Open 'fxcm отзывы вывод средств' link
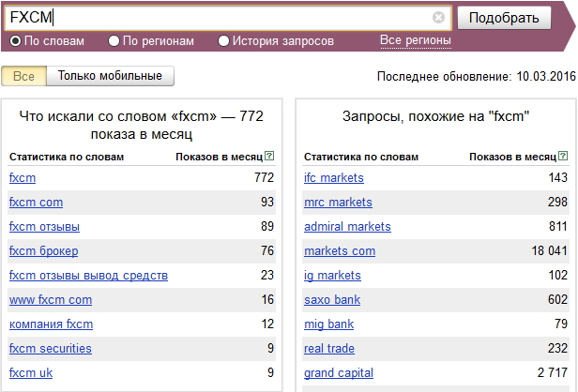Viewport: 578px width, 392px height. (x=88, y=275)
